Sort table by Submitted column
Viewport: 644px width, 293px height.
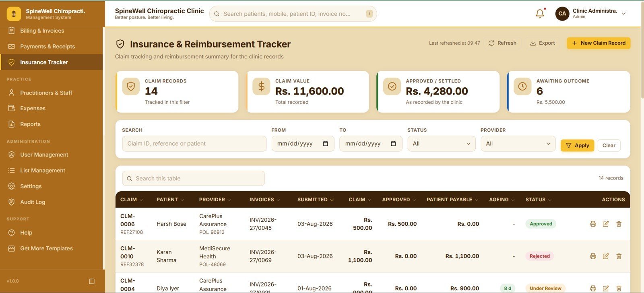click(x=315, y=200)
